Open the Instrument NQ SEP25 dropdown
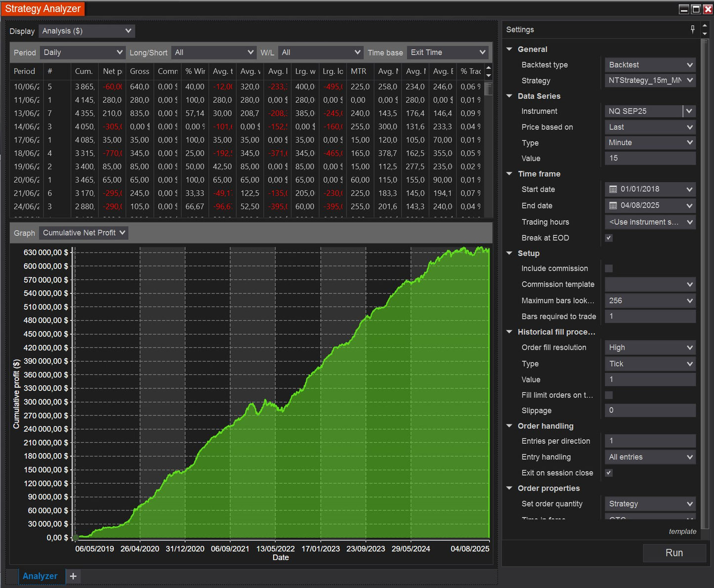 (690, 111)
